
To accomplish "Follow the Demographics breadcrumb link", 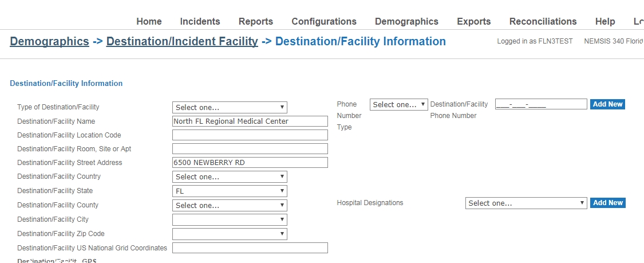I will pyautogui.click(x=49, y=41).
